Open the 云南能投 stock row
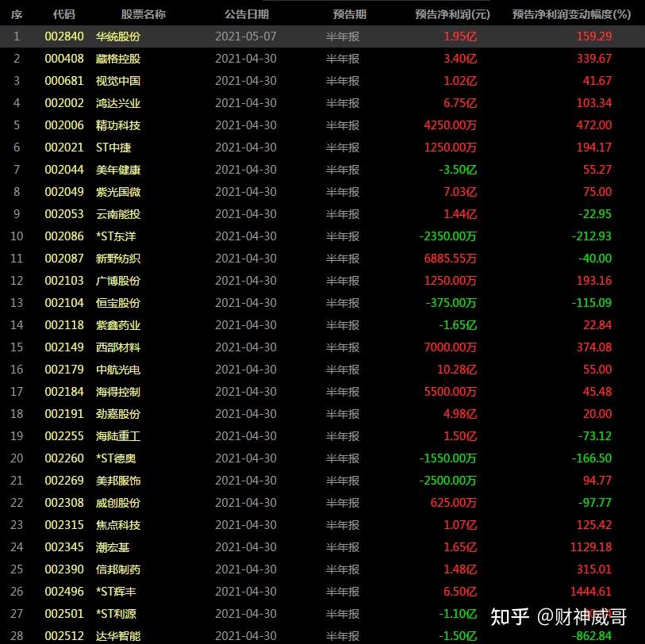 click(x=322, y=214)
